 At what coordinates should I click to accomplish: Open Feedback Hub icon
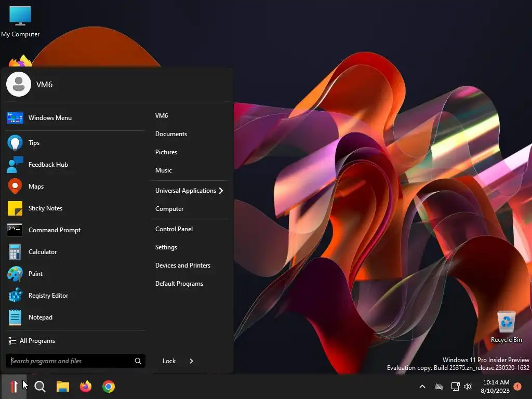click(15, 165)
